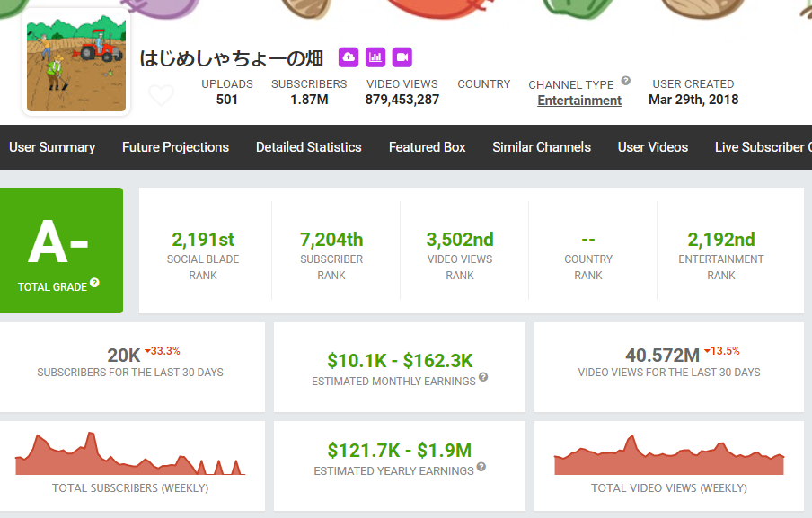Open the User Summary tab
This screenshot has height=518, width=812.
click(x=52, y=147)
